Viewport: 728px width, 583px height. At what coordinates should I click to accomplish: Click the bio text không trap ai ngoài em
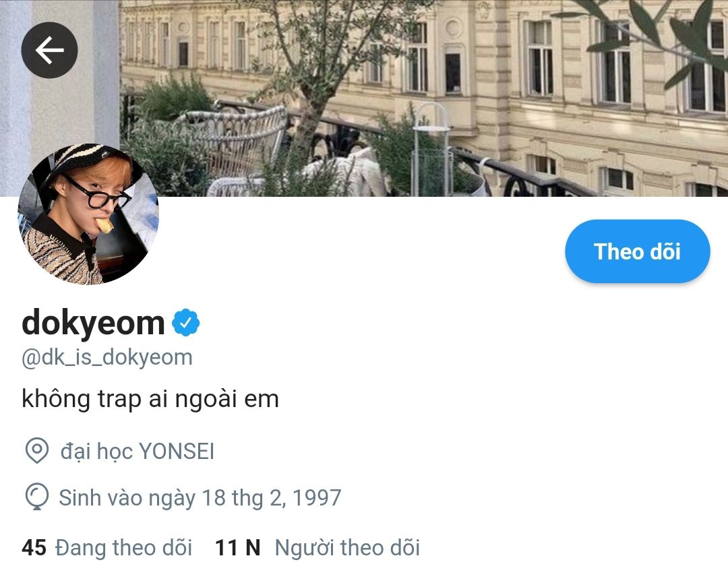click(150, 399)
